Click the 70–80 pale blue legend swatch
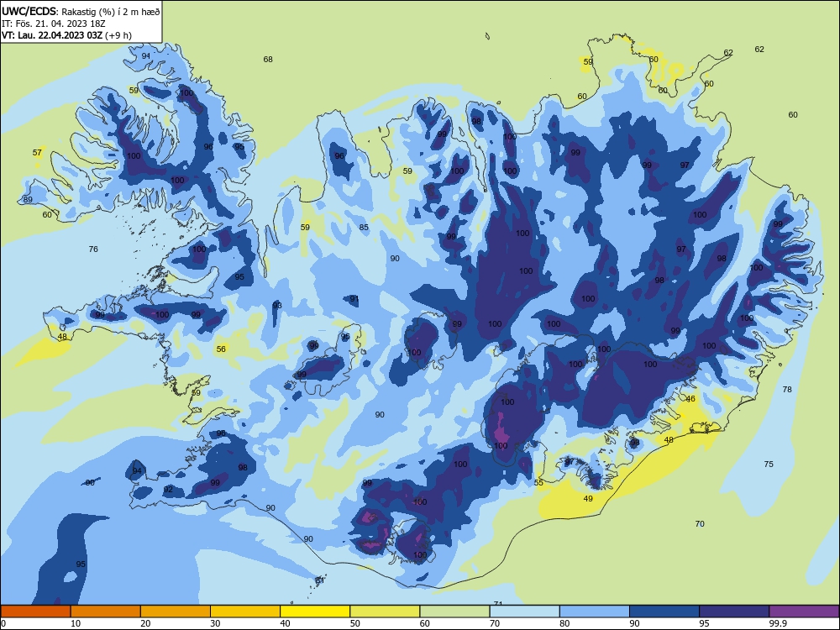The width and height of the screenshot is (840, 630). pos(524,612)
